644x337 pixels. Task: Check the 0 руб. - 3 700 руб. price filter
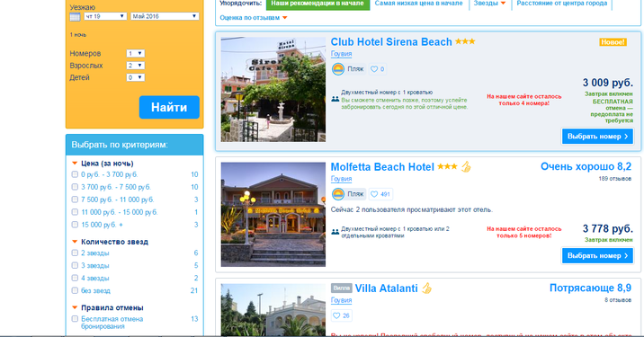coord(75,174)
